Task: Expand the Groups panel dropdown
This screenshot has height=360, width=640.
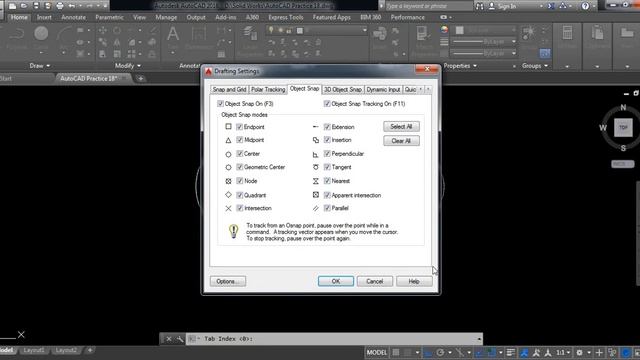Action: tap(535, 66)
